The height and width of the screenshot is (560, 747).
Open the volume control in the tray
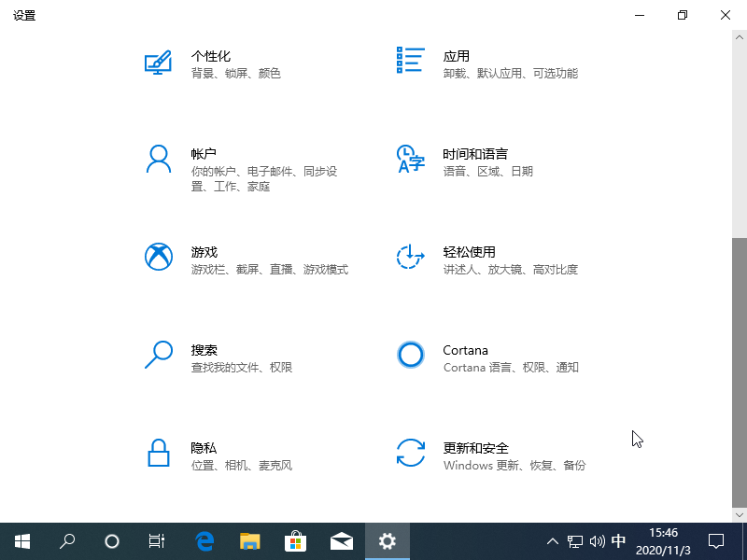pyautogui.click(x=598, y=541)
